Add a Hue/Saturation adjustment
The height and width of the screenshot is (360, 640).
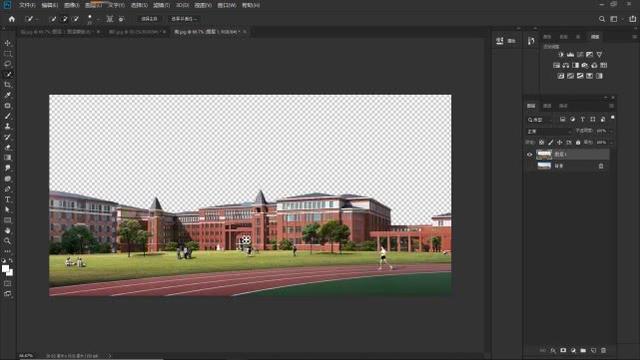pos(556,65)
